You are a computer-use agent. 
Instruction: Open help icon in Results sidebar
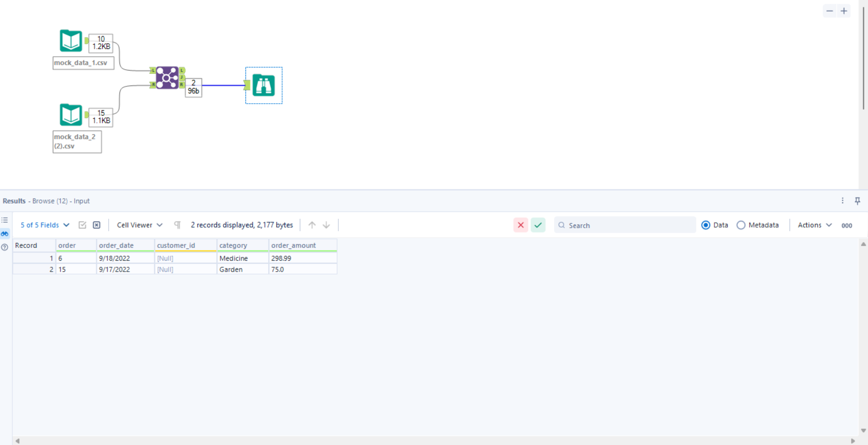pos(5,247)
